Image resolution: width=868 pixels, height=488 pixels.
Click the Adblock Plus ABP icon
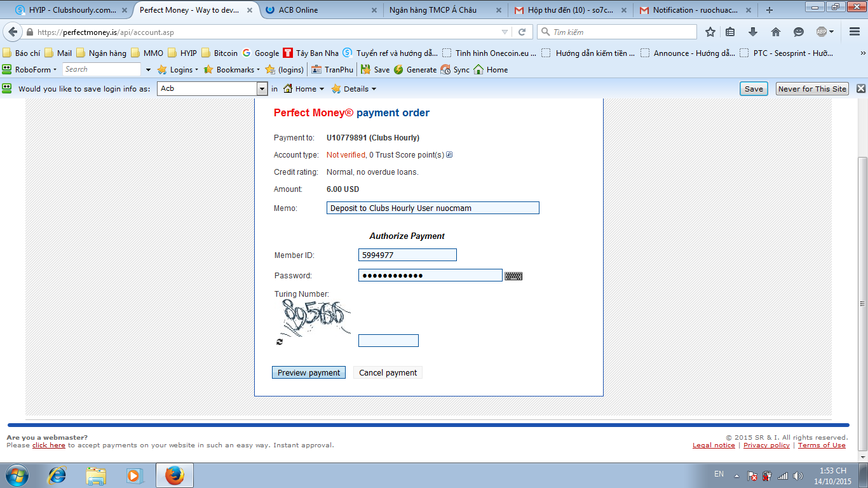coord(822,32)
